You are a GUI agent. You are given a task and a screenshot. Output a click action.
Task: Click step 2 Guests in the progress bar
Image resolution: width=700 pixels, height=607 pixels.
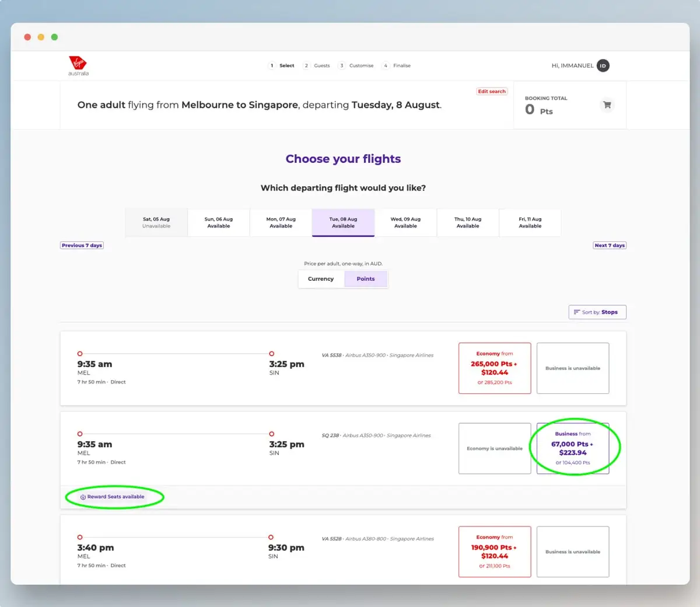tap(317, 65)
